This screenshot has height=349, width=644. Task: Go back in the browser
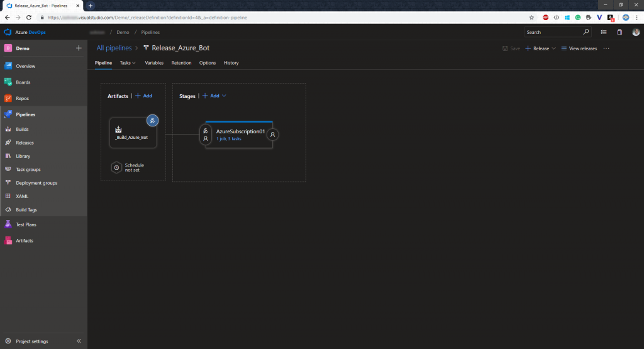pyautogui.click(x=8, y=18)
